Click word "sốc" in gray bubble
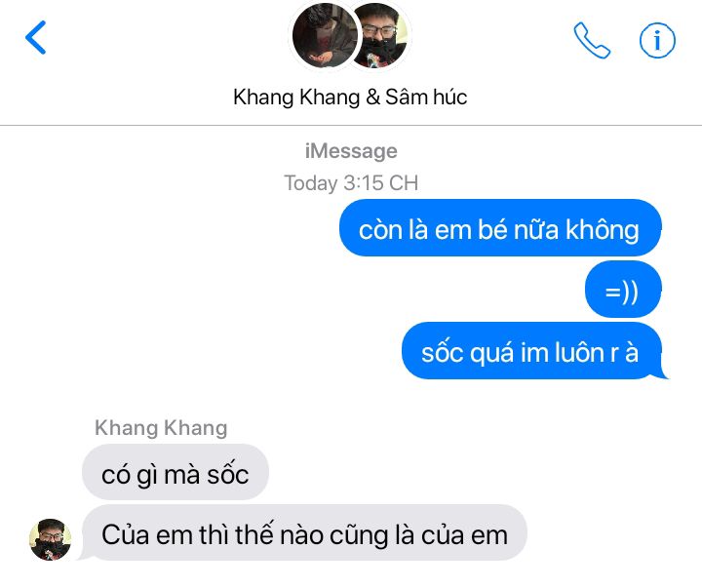The image size is (702, 588). [228, 474]
